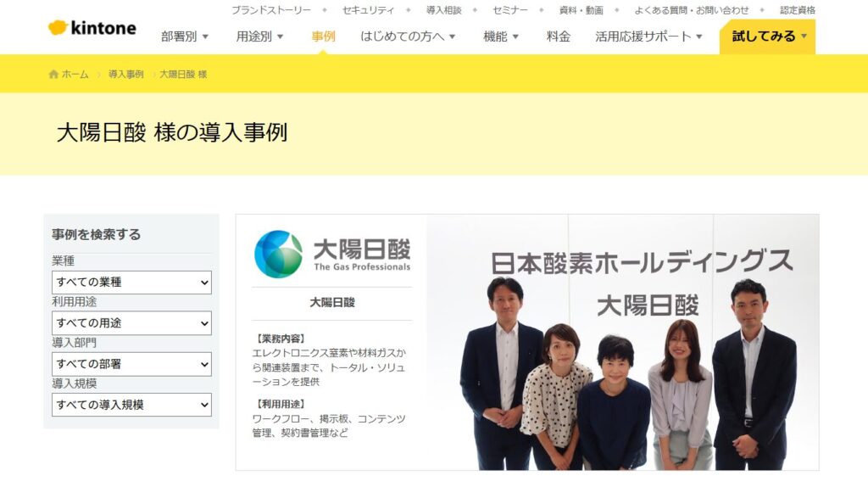The height and width of the screenshot is (487, 868).
Task: Expand the 活用応援サポート menu
Action: click(648, 36)
